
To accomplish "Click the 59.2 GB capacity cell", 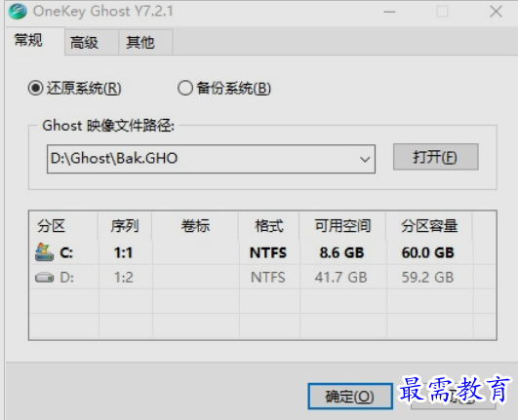I will (x=428, y=278).
